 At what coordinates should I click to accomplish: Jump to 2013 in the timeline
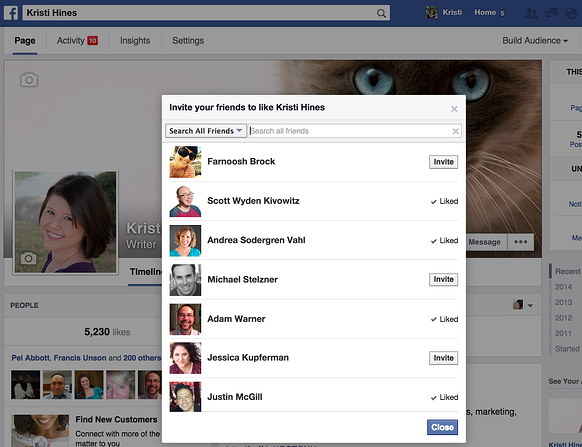click(563, 302)
